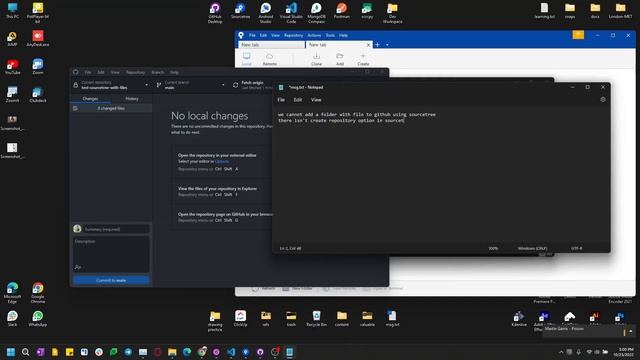The width and height of the screenshot is (640, 360).
Task: Click Windows Start button on taskbar
Action: pyautogui.click(x=11, y=352)
